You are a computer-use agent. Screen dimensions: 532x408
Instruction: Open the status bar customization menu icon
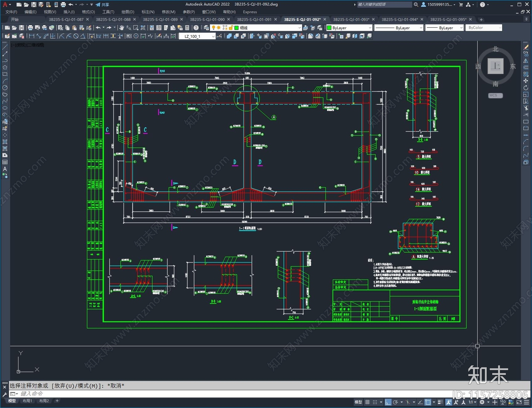(x=526, y=402)
